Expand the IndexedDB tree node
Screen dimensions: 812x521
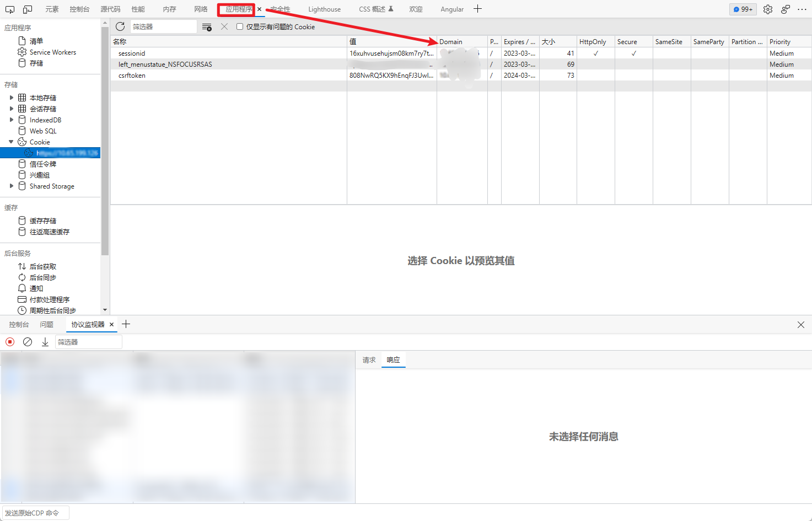12,120
